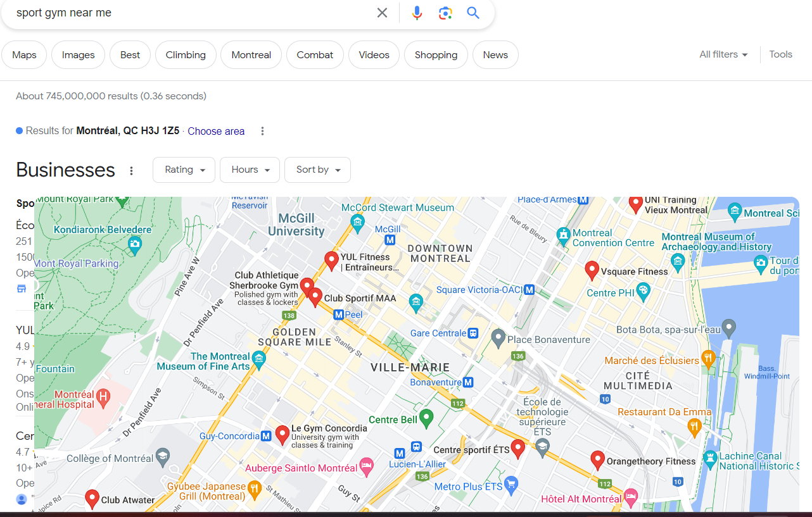Expand the Hours filter dropdown
This screenshot has width=812, height=517.
tap(250, 170)
